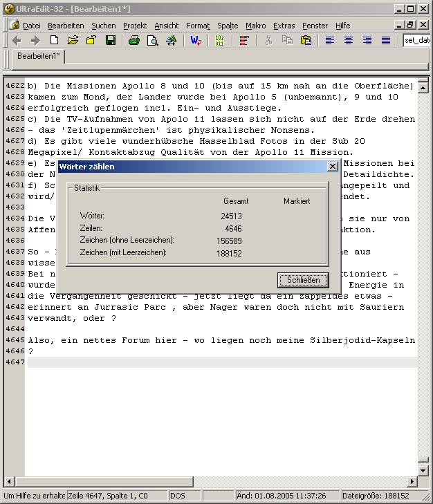433x504 pixels.
Task: Switch to hex mode 101 icon
Action: (220, 41)
